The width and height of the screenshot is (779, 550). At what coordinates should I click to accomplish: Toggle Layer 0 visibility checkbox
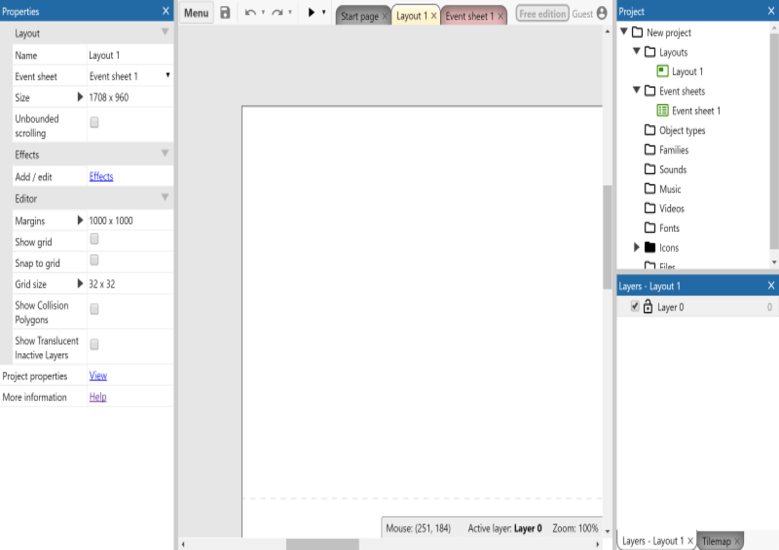click(634, 307)
